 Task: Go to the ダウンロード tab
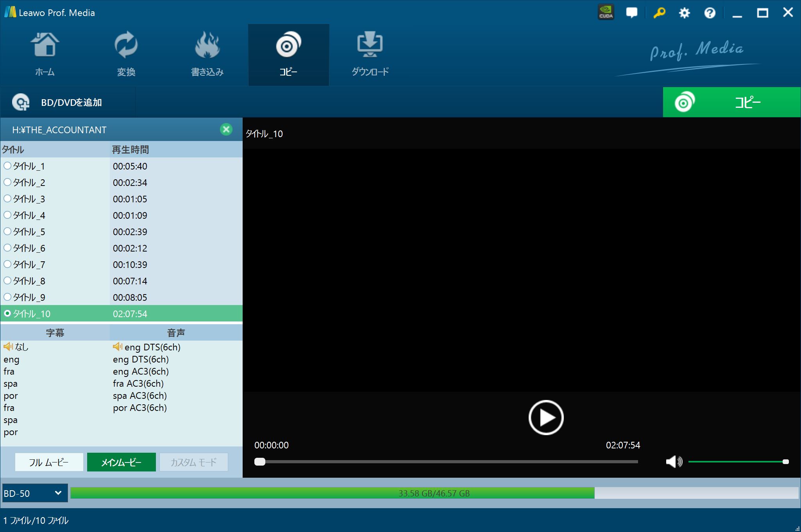370,55
